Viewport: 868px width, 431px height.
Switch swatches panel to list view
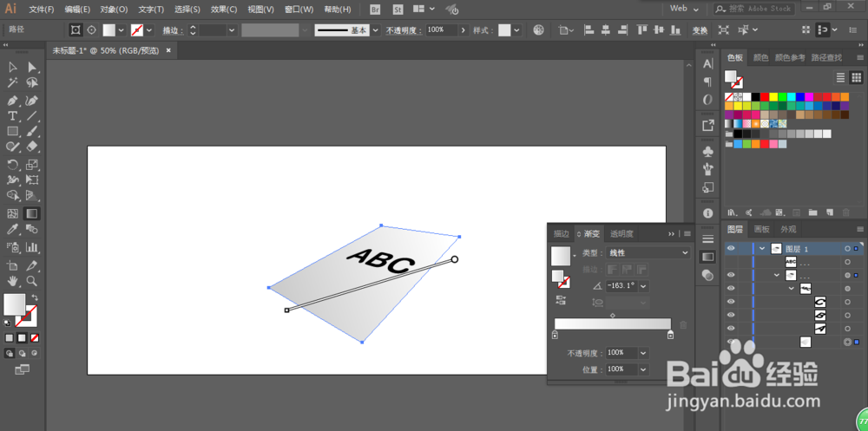pos(840,77)
